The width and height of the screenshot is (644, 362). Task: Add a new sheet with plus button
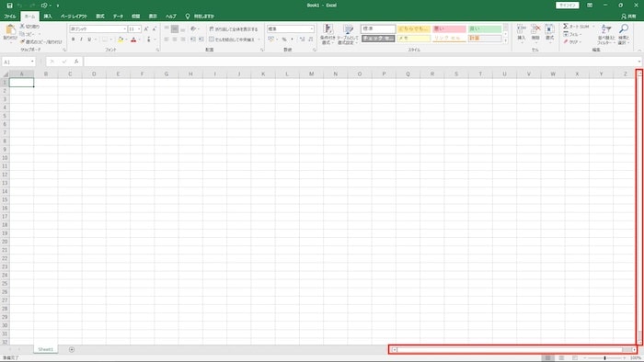[72, 350]
